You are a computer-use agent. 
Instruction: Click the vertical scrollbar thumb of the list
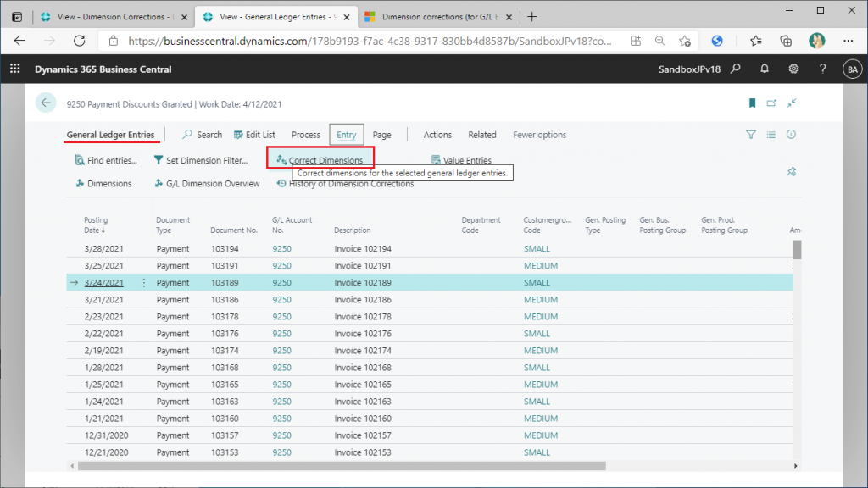coord(797,250)
